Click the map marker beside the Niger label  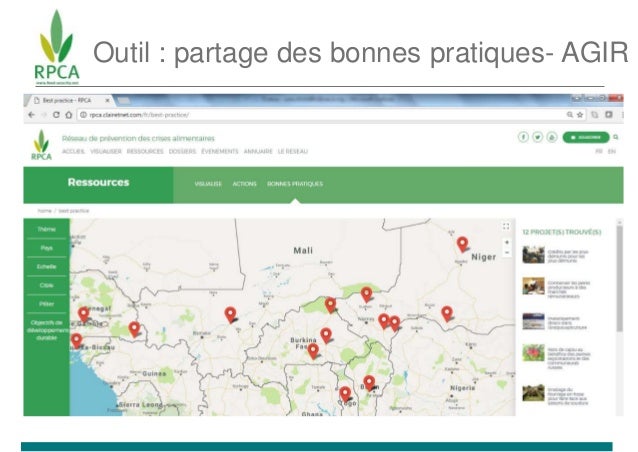coord(462,244)
